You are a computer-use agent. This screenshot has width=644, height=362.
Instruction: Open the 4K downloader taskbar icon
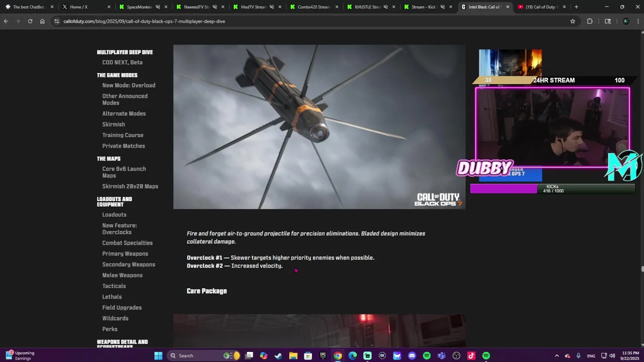[x=382, y=355]
